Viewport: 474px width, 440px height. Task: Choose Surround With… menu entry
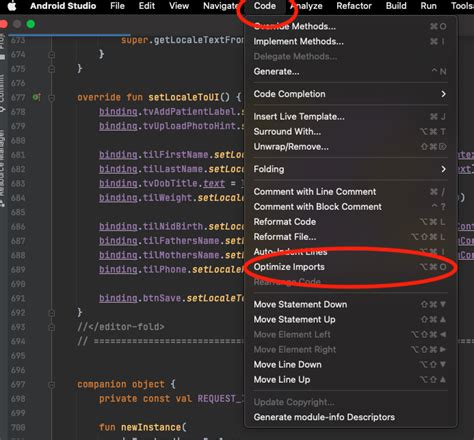tap(351, 132)
